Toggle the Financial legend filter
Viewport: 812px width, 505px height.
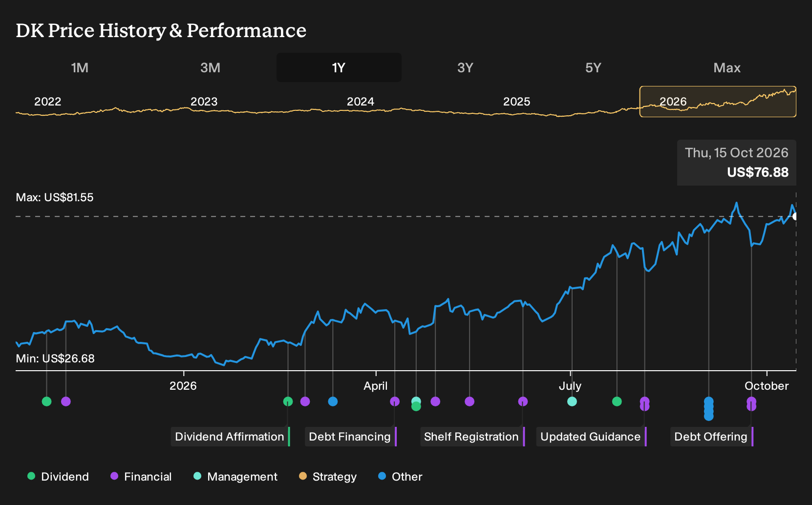[141, 477]
